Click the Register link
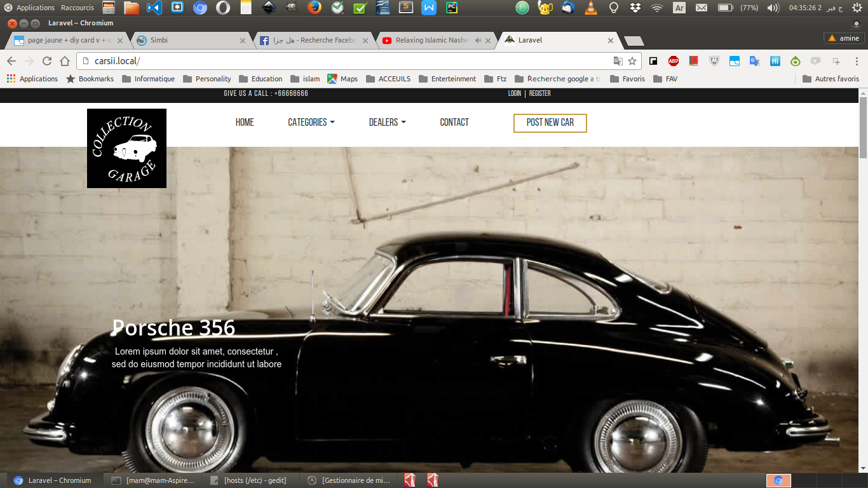Screen dimensions: 868x488 (x=540, y=93)
